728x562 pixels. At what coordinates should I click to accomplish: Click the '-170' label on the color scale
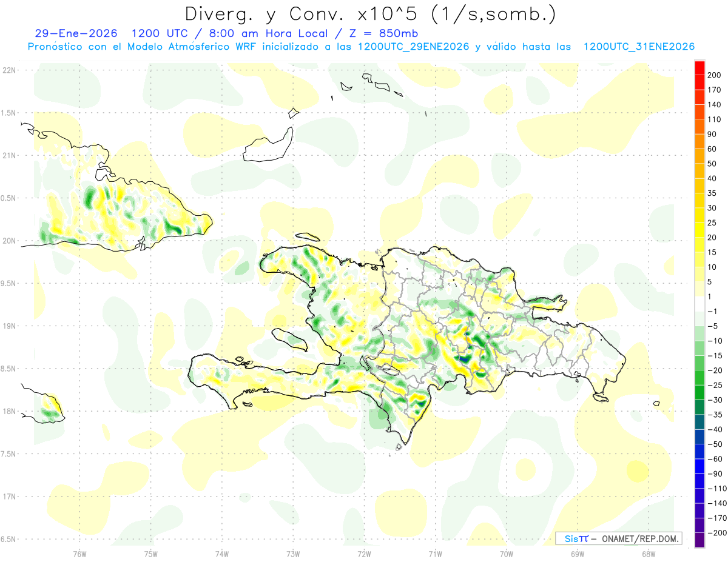click(x=718, y=518)
